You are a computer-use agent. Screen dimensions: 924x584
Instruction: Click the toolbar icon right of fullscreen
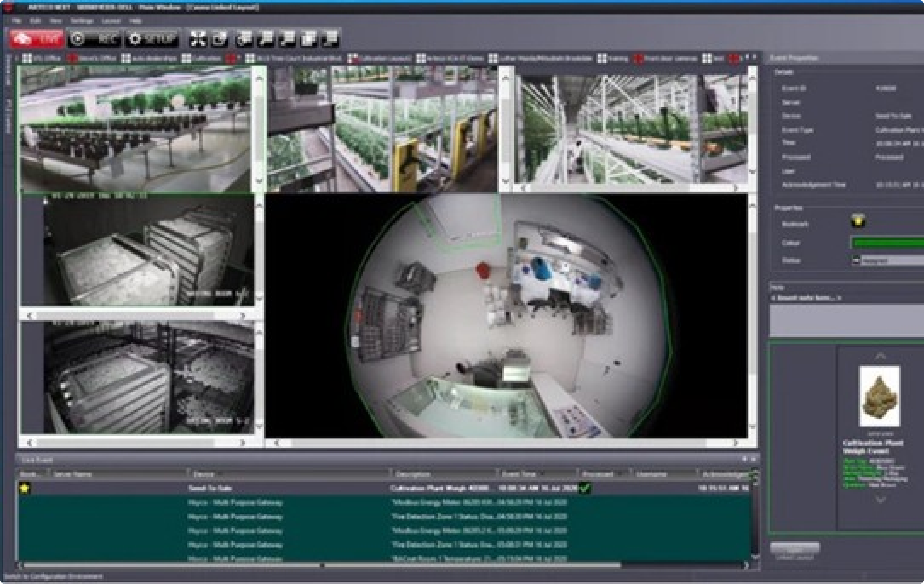click(x=220, y=39)
